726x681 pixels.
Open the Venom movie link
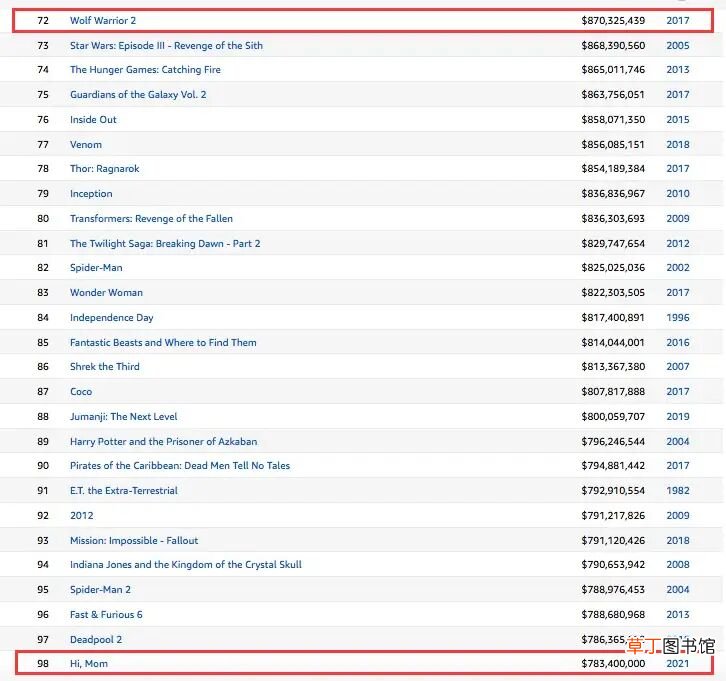86,144
